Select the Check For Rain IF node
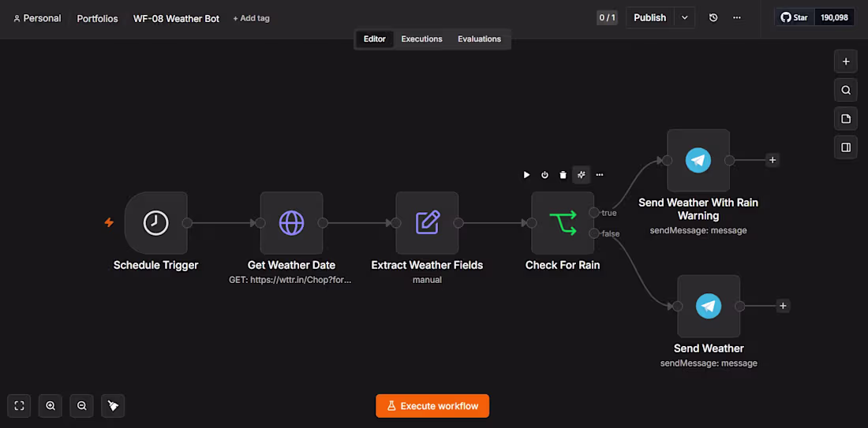Image resolution: width=868 pixels, height=428 pixels. pyautogui.click(x=563, y=223)
